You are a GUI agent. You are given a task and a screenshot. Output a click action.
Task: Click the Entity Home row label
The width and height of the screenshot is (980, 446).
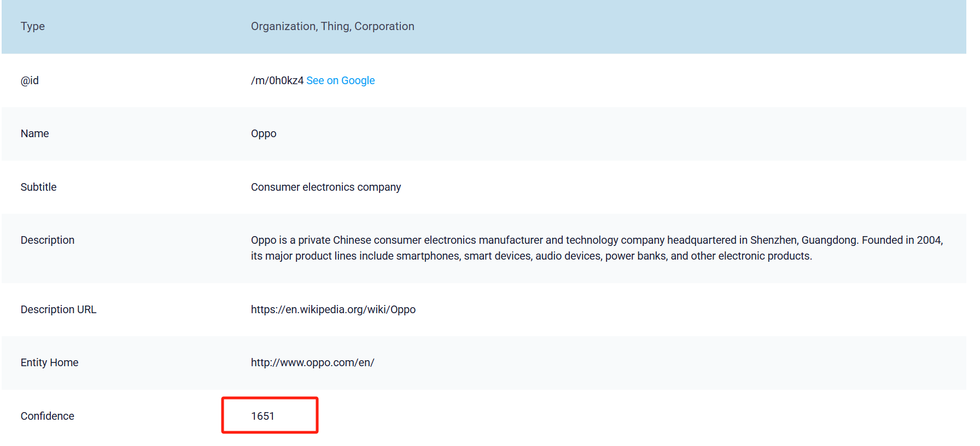[x=49, y=362]
